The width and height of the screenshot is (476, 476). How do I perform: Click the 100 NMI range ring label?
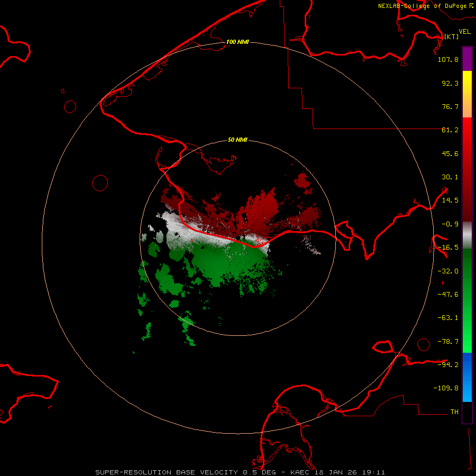pos(237,42)
